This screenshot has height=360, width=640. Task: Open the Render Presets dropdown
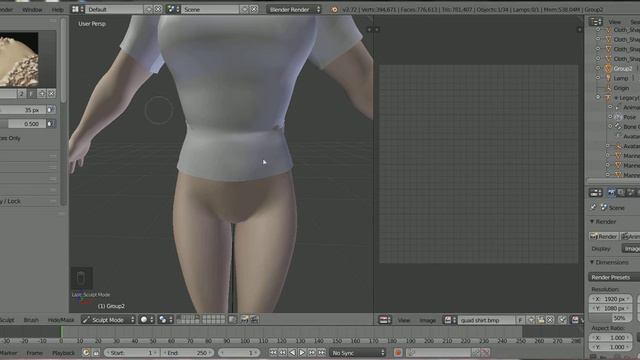[x=614, y=277]
